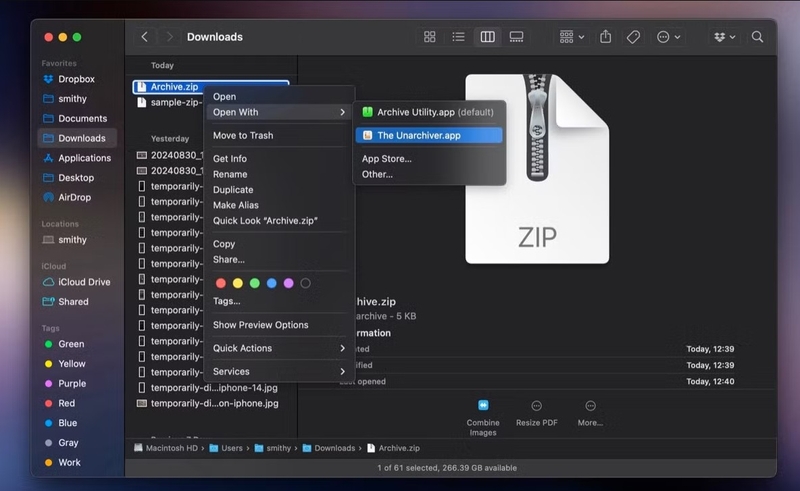The width and height of the screenshot is (800, 491).
Task: Click the Resize PDF quick action
Action: pos(537,405)
